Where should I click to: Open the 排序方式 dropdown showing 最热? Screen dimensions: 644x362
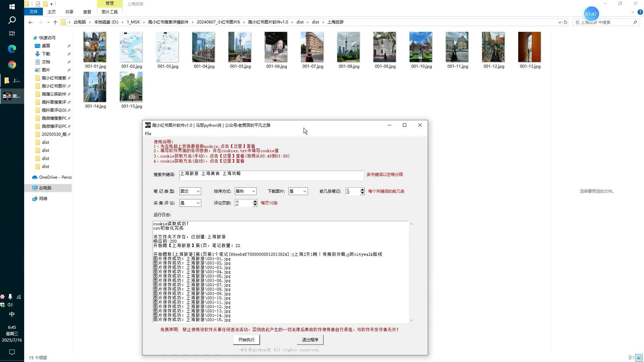(x=246, y=191)
